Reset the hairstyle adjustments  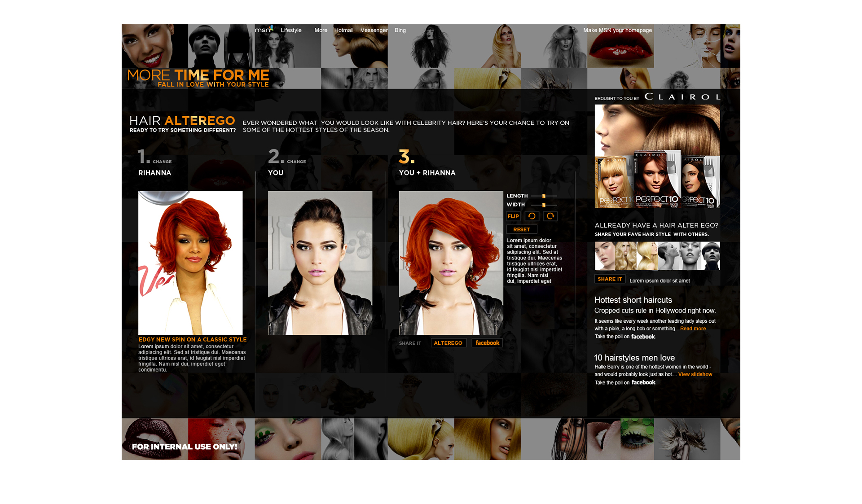[x=522, y=229]
